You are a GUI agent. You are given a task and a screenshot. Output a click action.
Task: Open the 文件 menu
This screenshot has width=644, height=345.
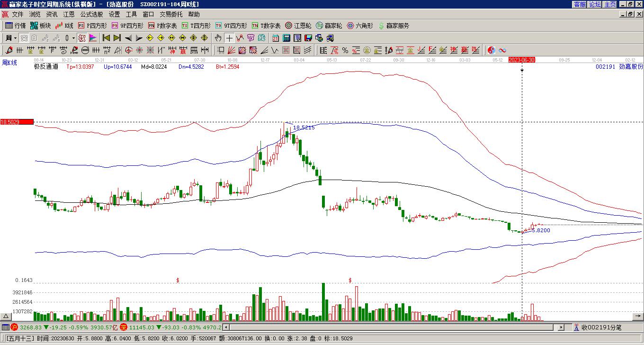coord(18,14)
